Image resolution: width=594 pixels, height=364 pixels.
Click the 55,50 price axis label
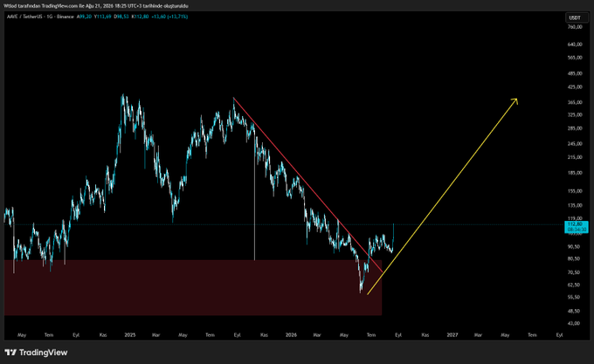point(574,298)
